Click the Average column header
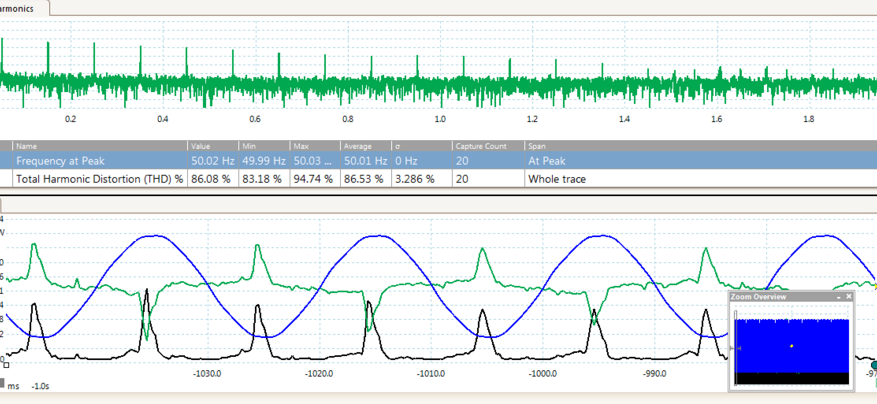This screenshot has width=877, height=404. (366, 146)
